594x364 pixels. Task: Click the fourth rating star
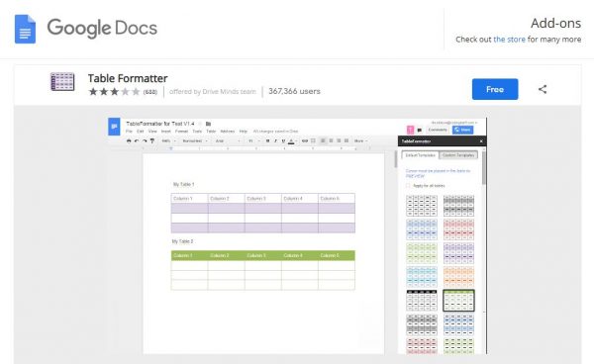[125, 92]
